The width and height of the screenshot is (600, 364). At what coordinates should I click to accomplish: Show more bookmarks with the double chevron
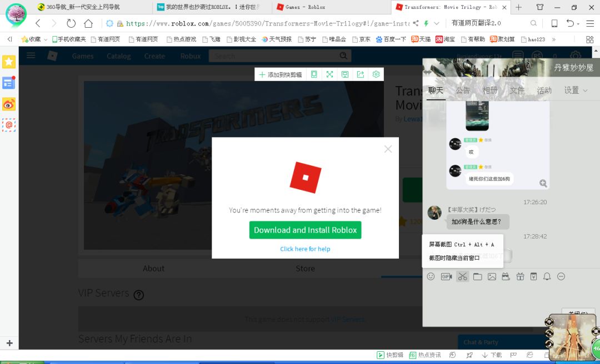[x=553, y=39]
